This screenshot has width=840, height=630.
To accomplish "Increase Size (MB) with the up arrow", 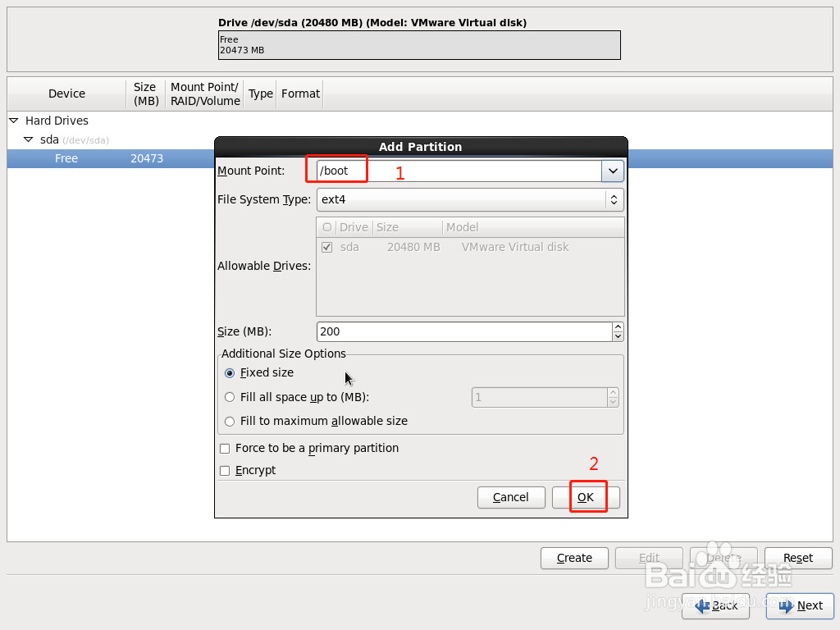I will [618, 326].
